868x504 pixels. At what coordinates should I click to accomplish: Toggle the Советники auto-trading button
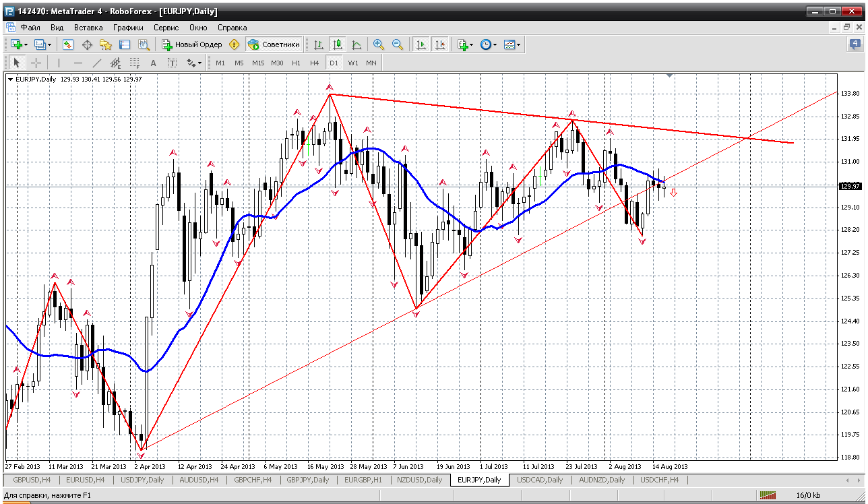[274, 44]
